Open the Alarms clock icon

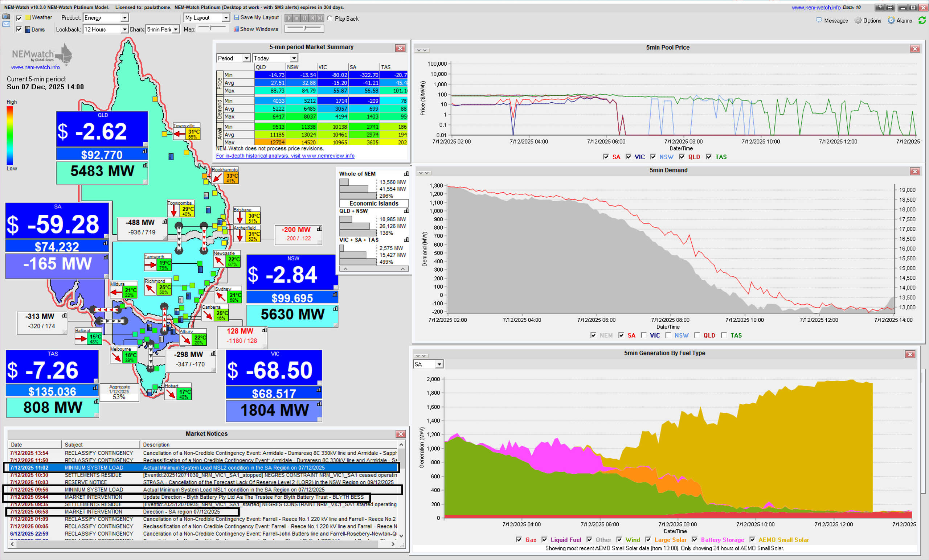coord(891,20)
